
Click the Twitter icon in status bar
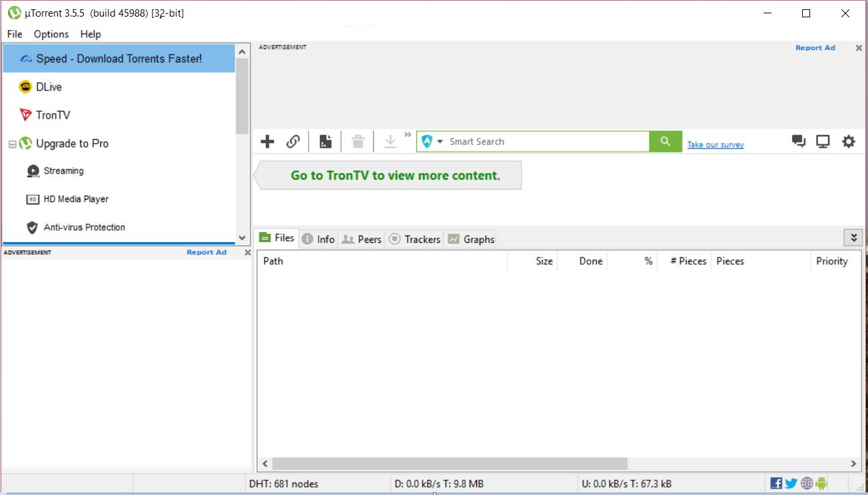791,483
